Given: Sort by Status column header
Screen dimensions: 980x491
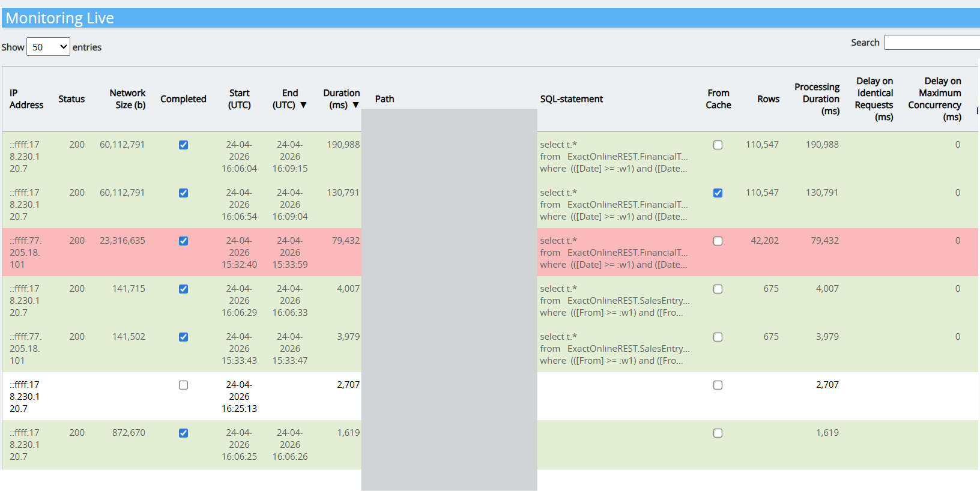Looking at the screenshot, I should click(71, 99).
